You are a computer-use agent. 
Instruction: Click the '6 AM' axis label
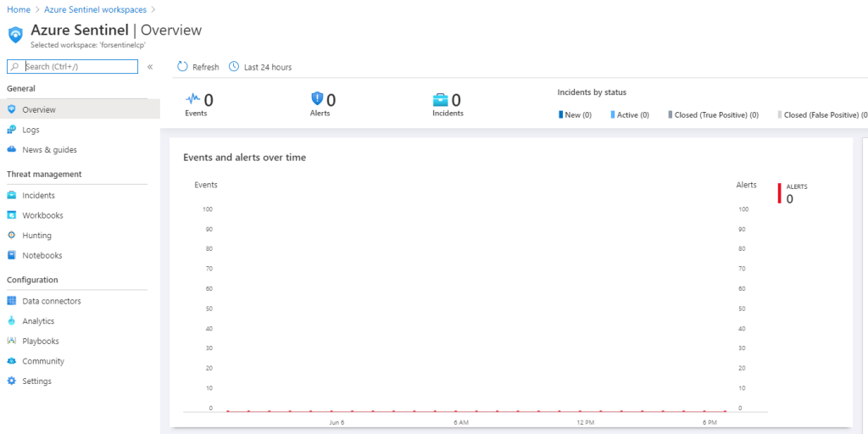[x=460, y=422]
